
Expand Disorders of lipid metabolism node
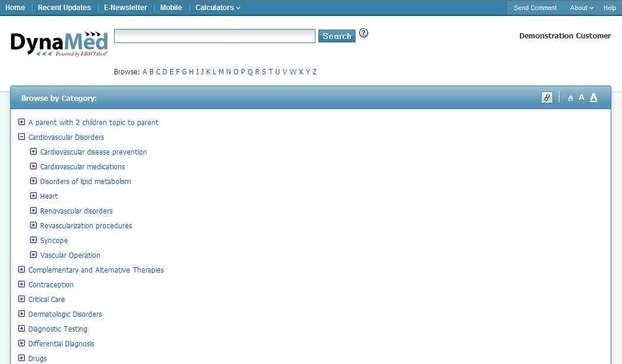[34, 181]
